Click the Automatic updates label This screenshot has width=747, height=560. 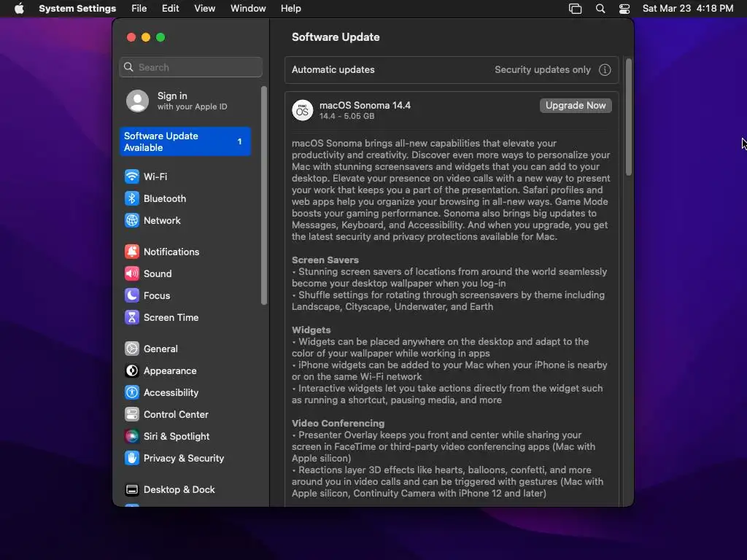coord(333,69)
